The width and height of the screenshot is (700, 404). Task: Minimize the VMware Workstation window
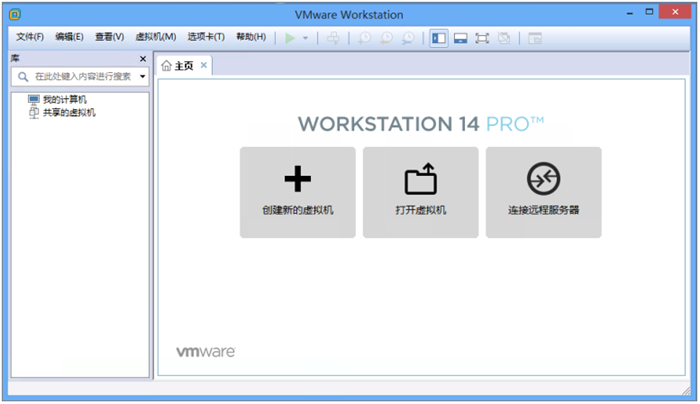pos(629,13)
